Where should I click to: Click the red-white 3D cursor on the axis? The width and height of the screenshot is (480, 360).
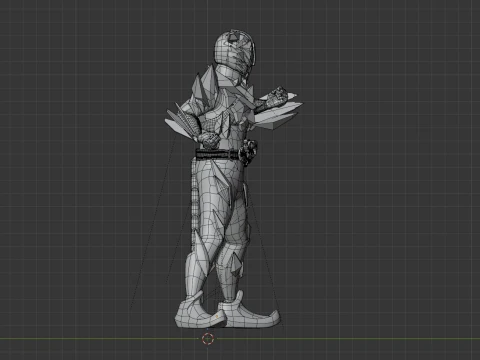[x=208, y=339]
